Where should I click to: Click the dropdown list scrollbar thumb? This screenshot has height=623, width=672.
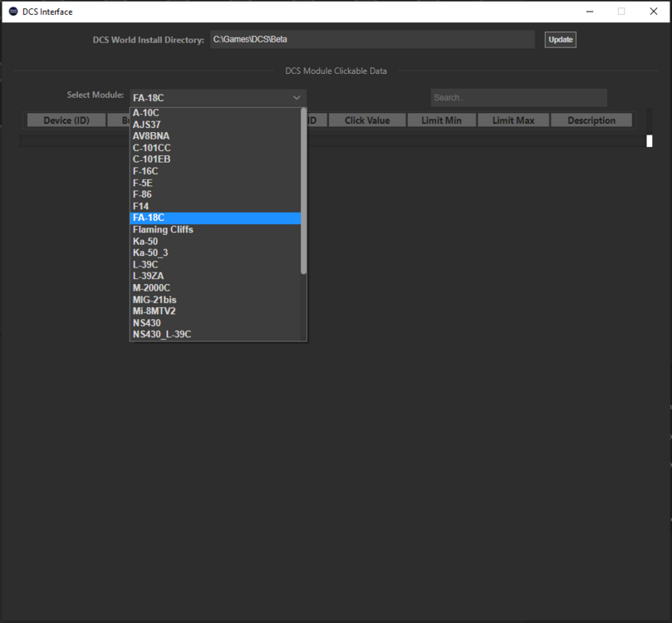(x=303, y=191)
